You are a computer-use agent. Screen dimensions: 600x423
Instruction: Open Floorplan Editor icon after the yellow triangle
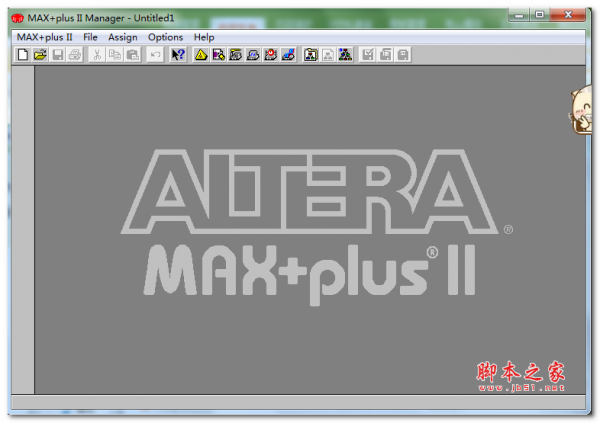218,55
